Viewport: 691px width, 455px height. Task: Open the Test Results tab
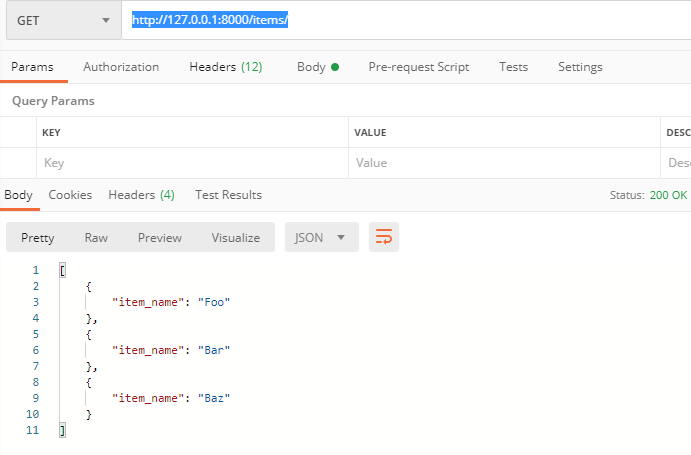[x=228, y=195]
